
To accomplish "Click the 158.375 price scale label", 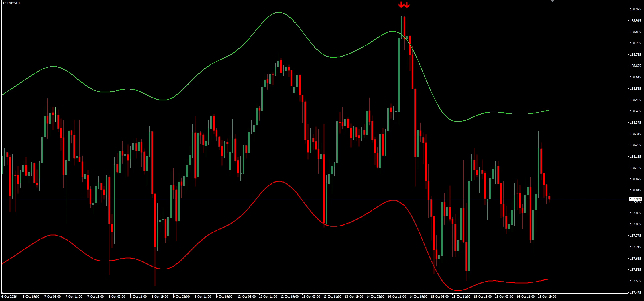I will [x=635, y=123].
